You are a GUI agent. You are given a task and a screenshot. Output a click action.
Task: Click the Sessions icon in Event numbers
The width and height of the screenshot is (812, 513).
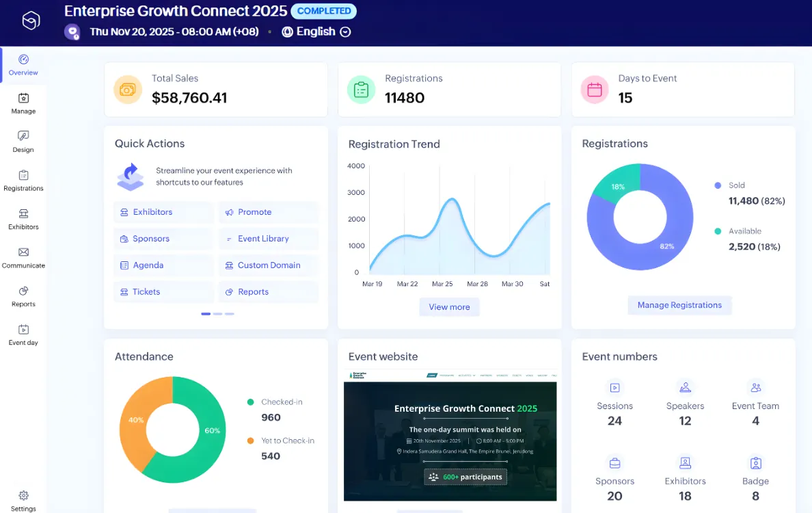614,388
